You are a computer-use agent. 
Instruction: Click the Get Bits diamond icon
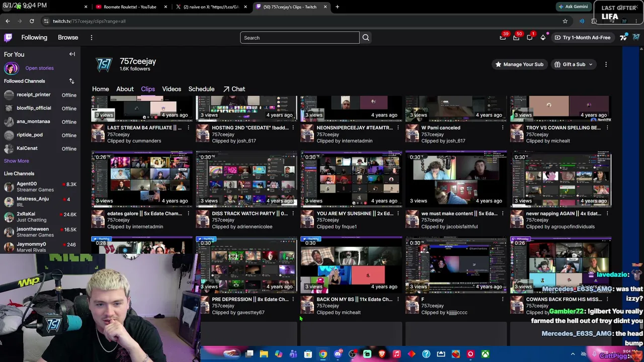click(x=543, y=38)
